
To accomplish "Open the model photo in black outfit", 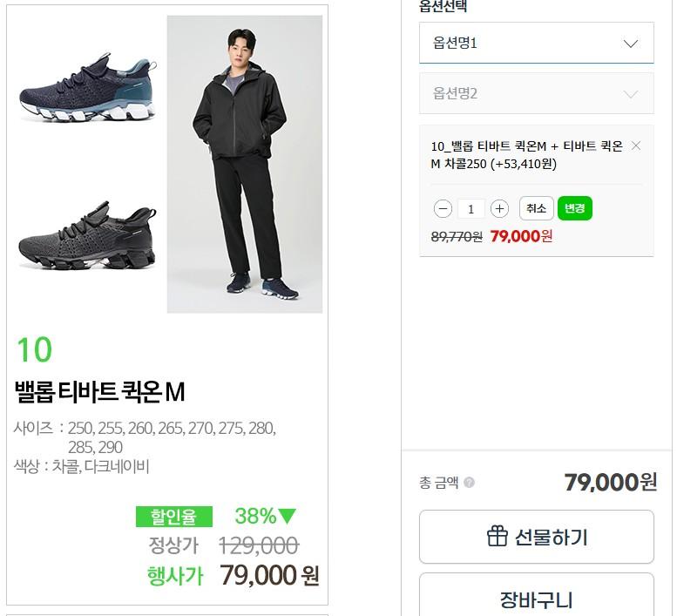I will 245,164.
